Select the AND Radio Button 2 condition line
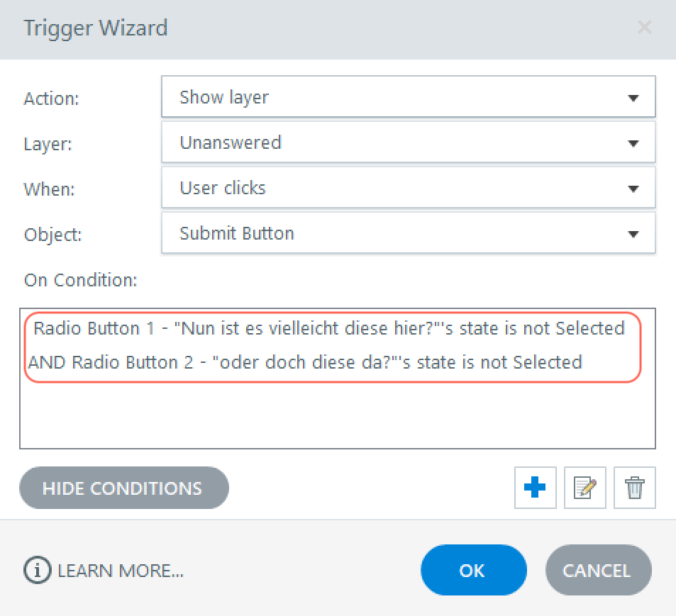 point(305,362)
